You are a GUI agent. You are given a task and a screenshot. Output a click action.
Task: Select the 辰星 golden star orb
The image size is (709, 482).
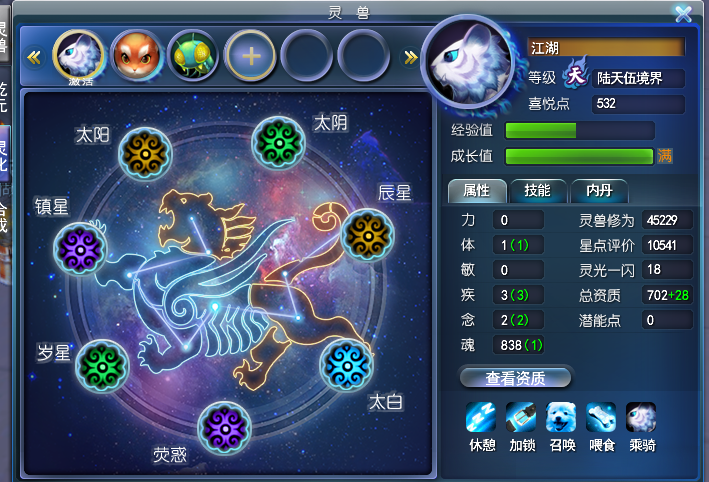click(368, 236)
